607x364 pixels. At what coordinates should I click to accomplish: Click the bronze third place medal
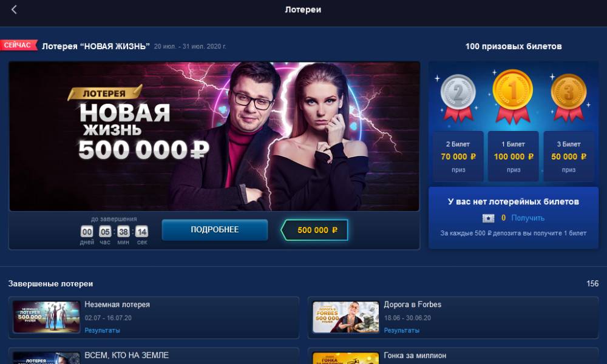click(568, 98)
